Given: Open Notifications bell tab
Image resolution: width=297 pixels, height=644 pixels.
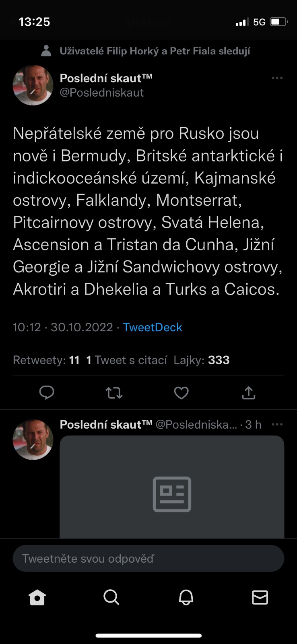Looking at the screenshot, I should point(186,597).
